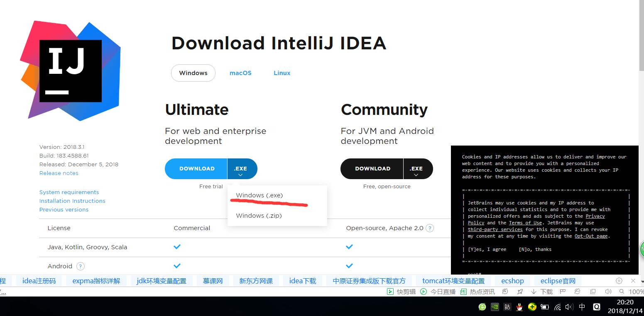Toggle browser sound with the speaker icon
The height and width of the screenshot is (316, 644).
[608, 292]
